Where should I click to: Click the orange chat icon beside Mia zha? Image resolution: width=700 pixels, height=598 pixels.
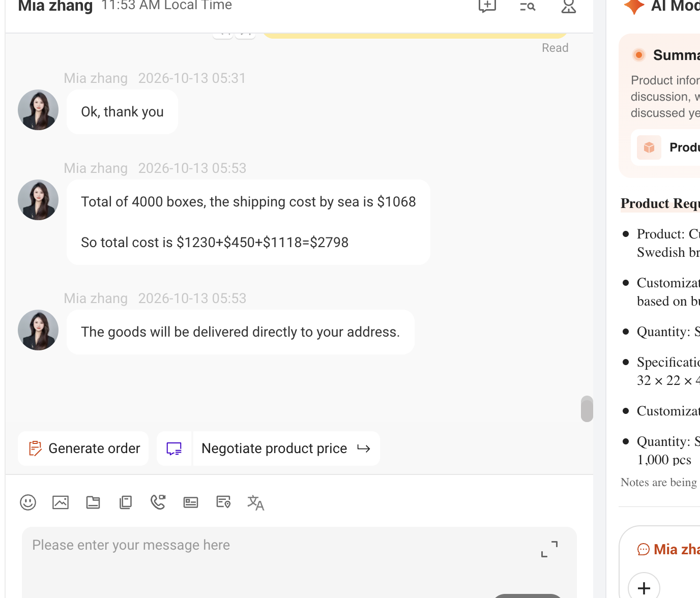tap(644, 549)
